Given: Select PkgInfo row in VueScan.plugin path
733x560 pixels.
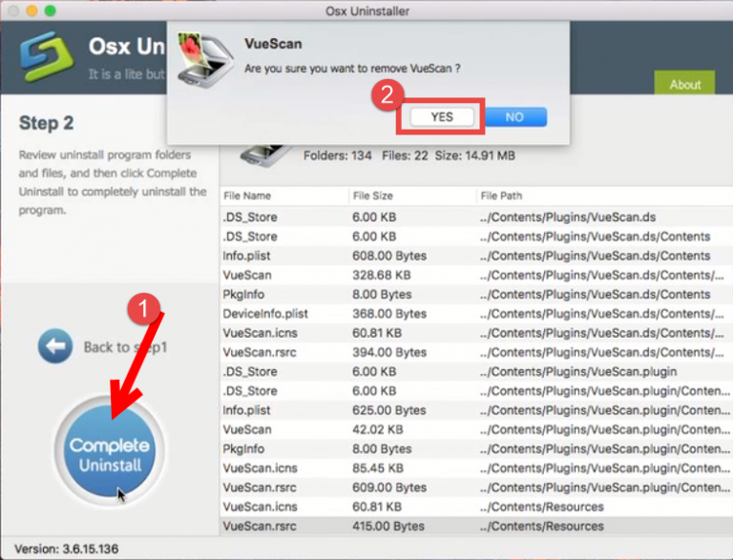Looking at the screenshot, I should click(476, 449).
